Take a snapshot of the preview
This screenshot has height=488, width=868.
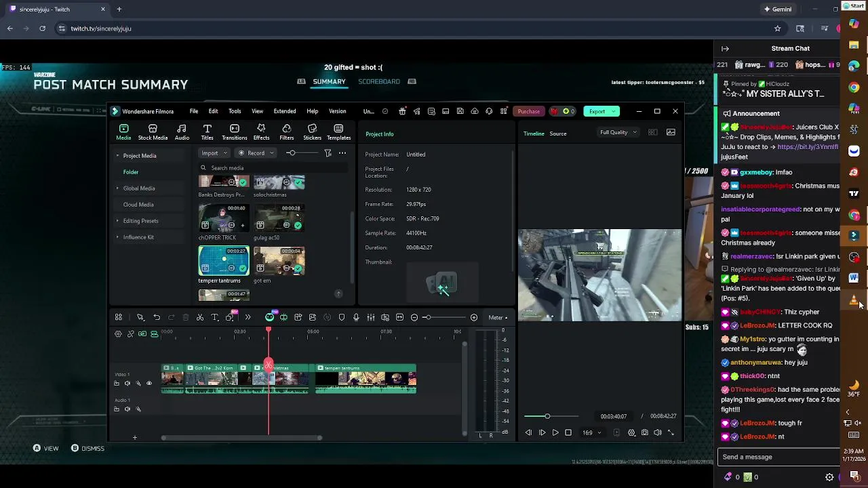point(645,432)
